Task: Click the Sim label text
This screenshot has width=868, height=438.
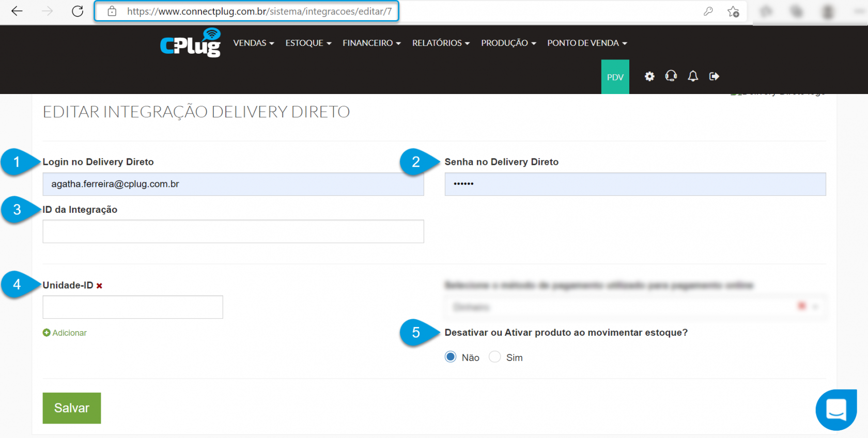Action: (515, 357)
